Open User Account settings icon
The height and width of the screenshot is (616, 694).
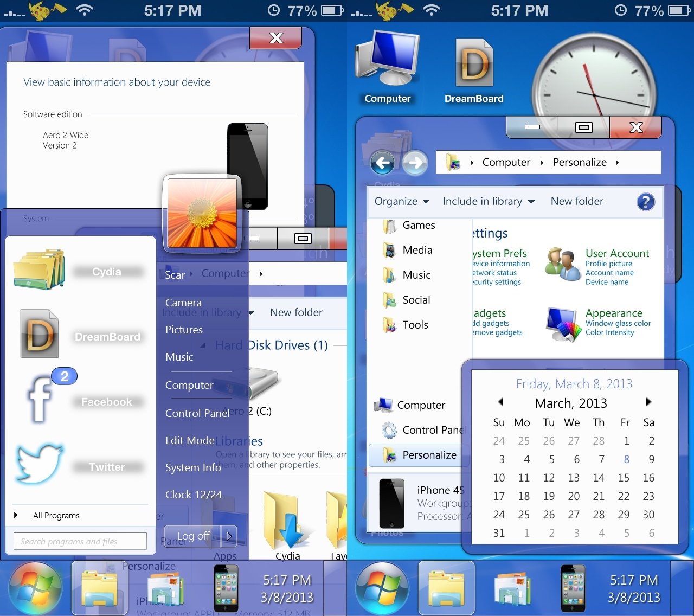pos(562,264)
